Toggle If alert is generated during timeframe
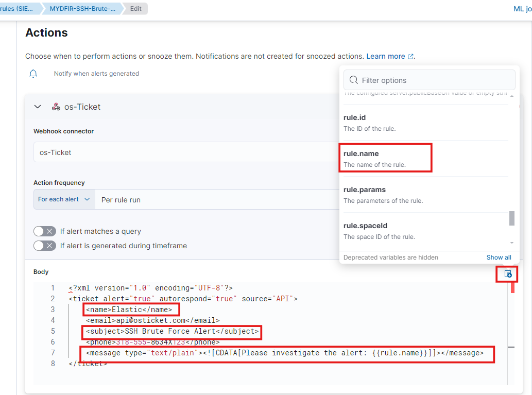This screenshot has width=532, height=395. point(45,246)
